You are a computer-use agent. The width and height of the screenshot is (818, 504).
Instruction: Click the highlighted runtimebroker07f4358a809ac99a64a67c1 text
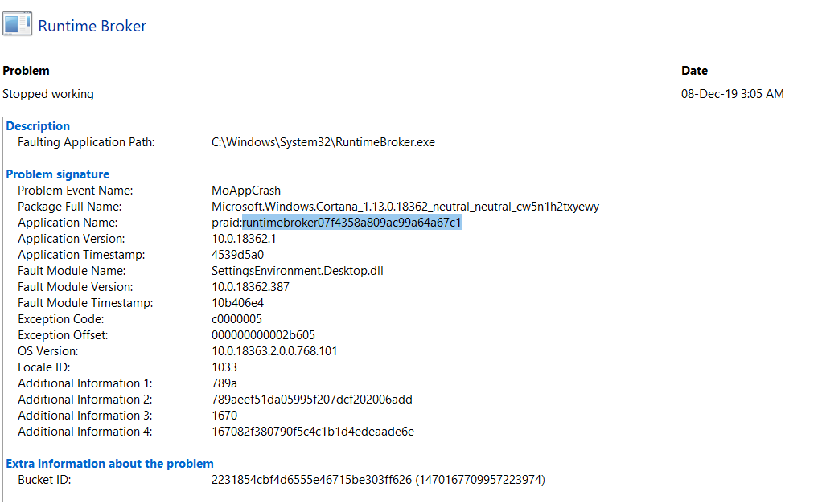click(x=351, y=223)
